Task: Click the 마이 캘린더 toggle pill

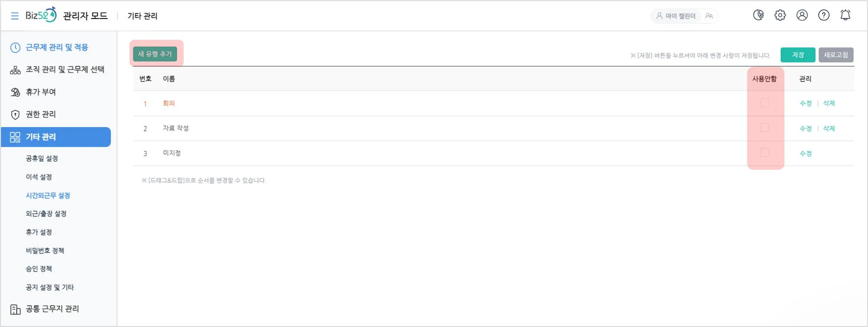Action: 677,16
